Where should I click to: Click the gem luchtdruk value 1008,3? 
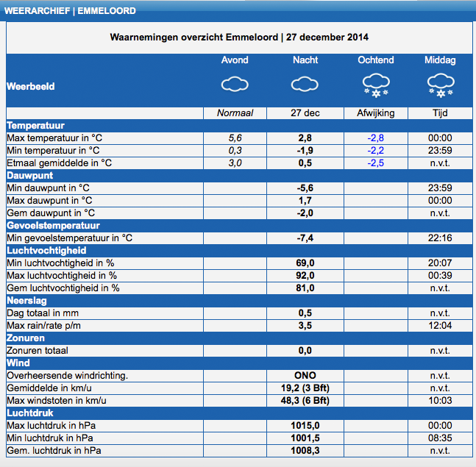[305, 451]
